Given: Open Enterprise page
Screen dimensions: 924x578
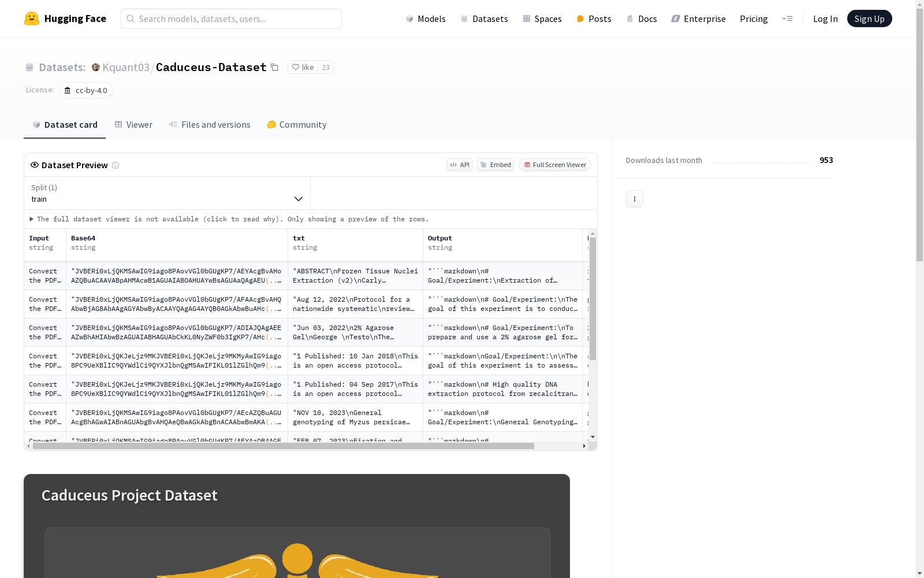Looking at the screenshot, I should (x=698, y=18).
